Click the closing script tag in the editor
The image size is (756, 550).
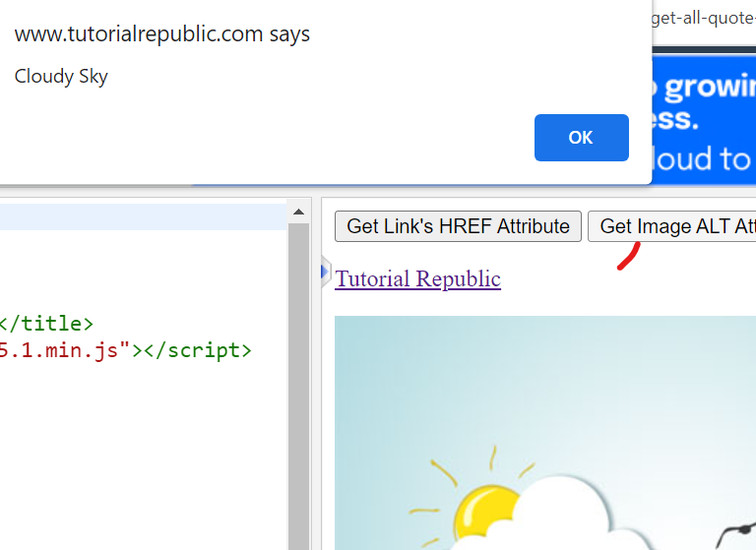pos(197,350)
